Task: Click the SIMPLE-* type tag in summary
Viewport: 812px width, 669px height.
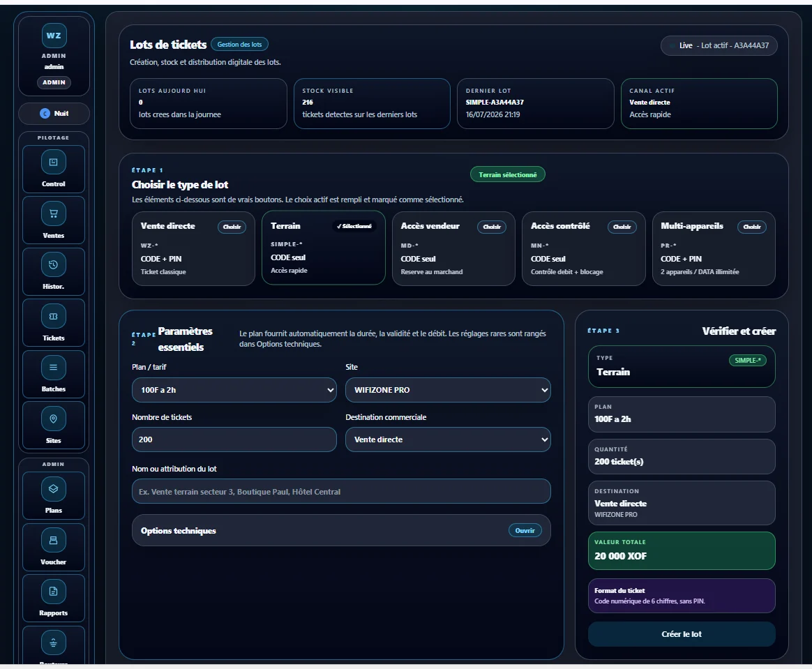Action: click(x=747, y=361)
